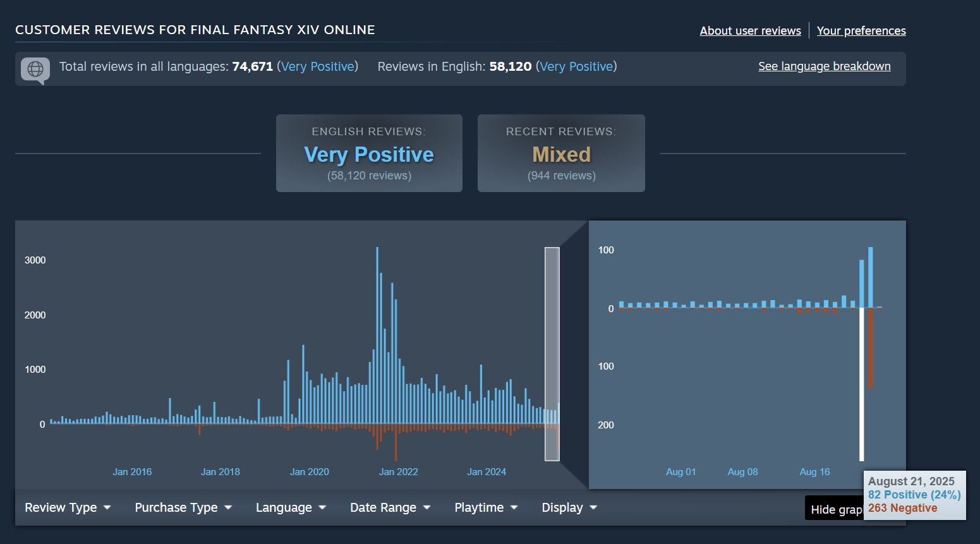Expand the Playtime filter dropdown
The width and height of the screenshot is (980, 544).
(486, 507)
